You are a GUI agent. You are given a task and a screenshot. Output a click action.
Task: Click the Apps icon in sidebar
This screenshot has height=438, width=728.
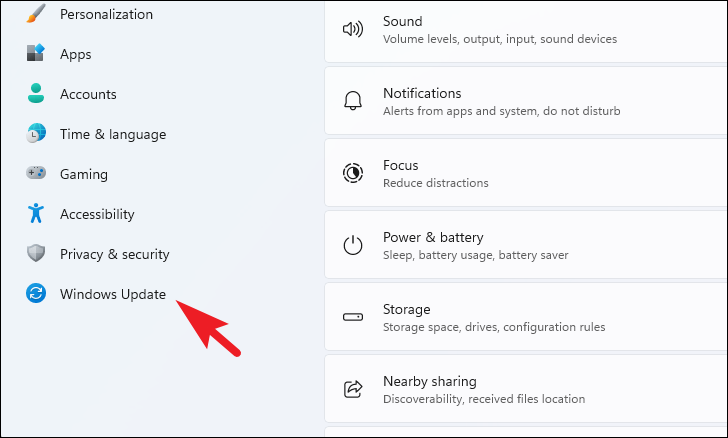pyautogui.click(x=36, y=54)
